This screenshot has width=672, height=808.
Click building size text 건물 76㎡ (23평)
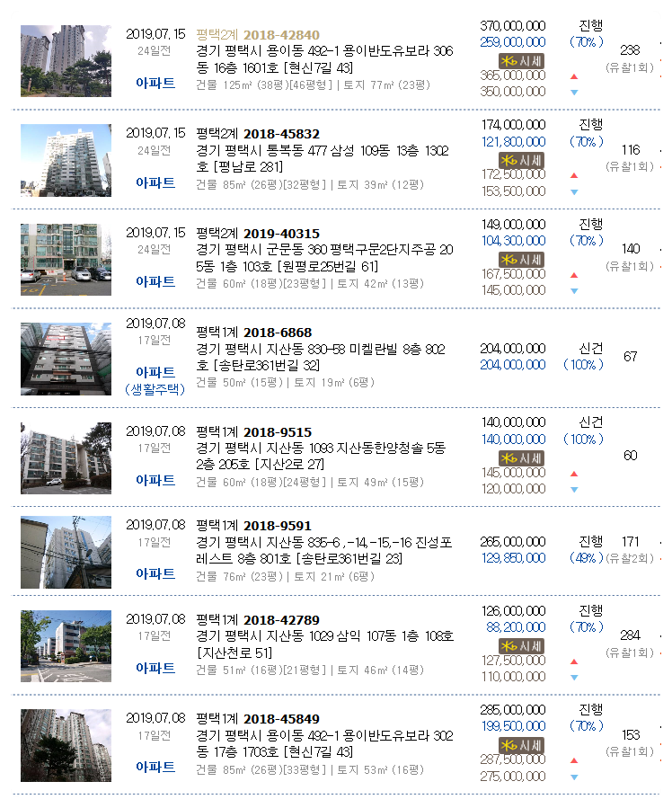(x=241, y=577)
